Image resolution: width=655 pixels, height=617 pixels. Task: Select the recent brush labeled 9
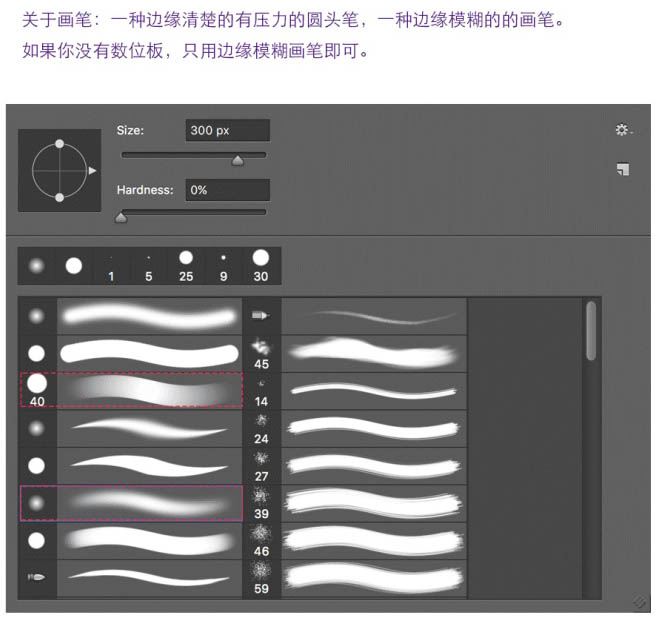tap(223, 266)
